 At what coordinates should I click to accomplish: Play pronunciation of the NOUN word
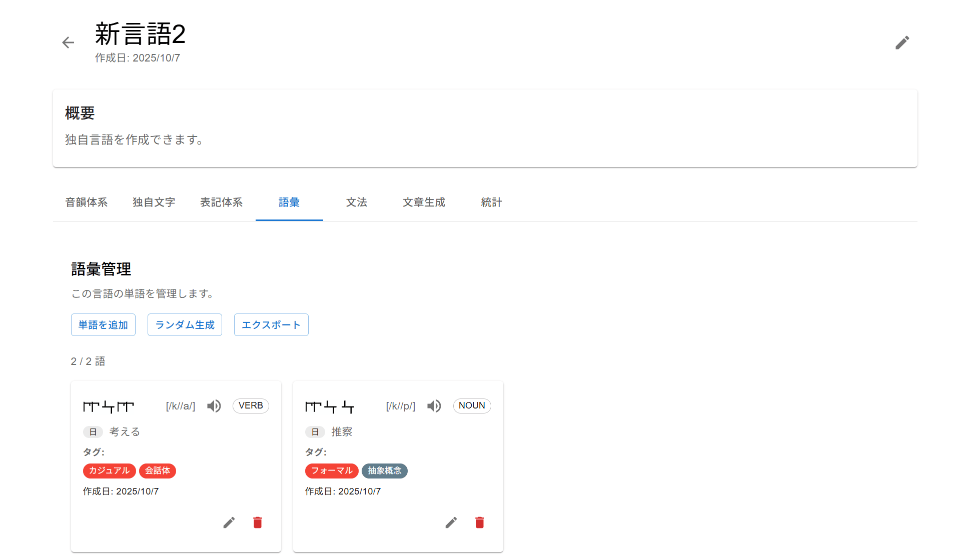pos(434,406)
